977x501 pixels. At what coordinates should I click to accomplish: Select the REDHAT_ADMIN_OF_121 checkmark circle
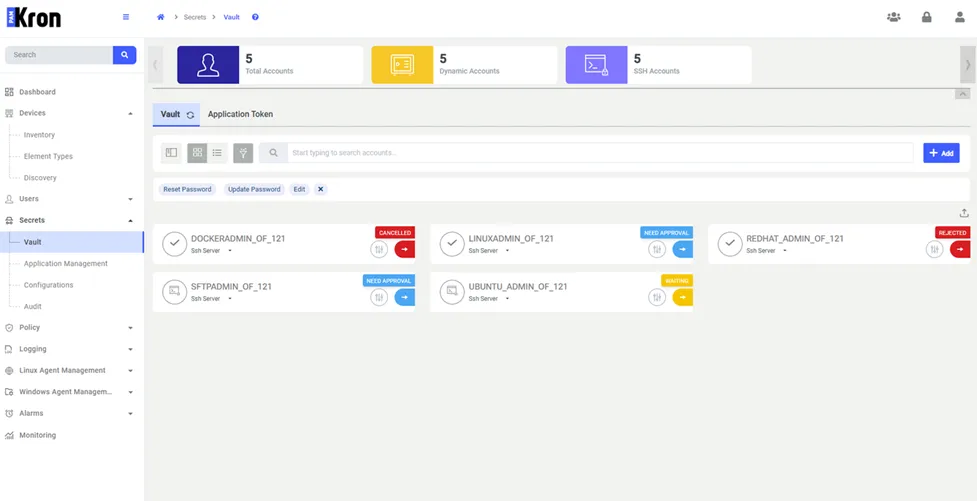point(730,244)
